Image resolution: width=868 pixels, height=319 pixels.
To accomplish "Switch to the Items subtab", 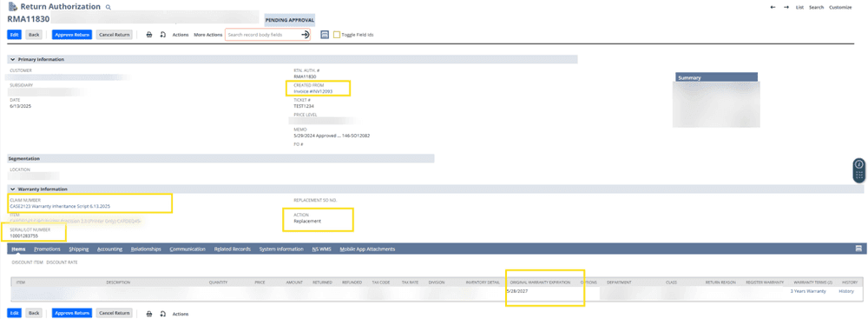I will click(18, 249).
